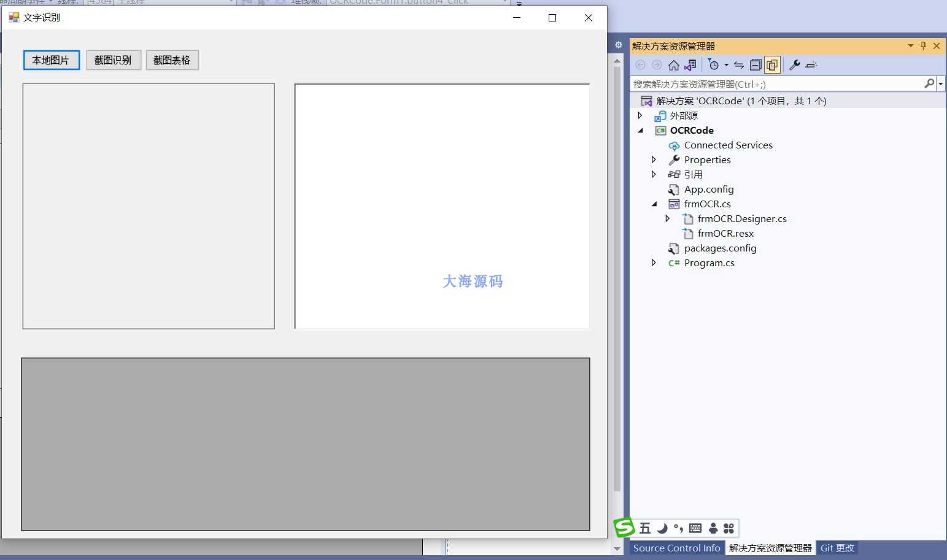Switch to the Source Control Info tab
This screenshot has width=947, height=560.
[x=676, y=548]
